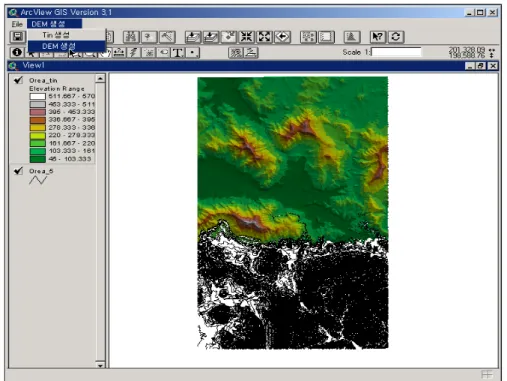Viewport: 507px width, 381px height.
Task: Click orange swatch for 336.667 - 395
Action: 37,120
